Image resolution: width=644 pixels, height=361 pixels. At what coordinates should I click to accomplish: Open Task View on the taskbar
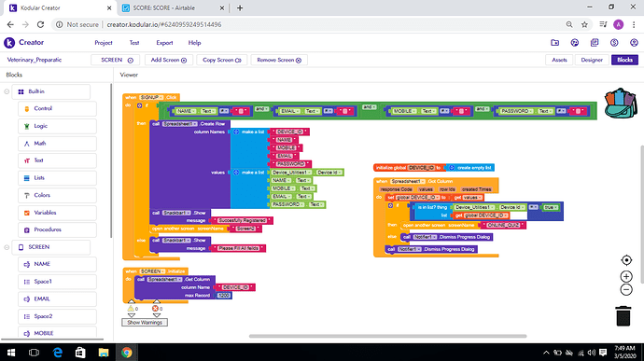[35, 353]
